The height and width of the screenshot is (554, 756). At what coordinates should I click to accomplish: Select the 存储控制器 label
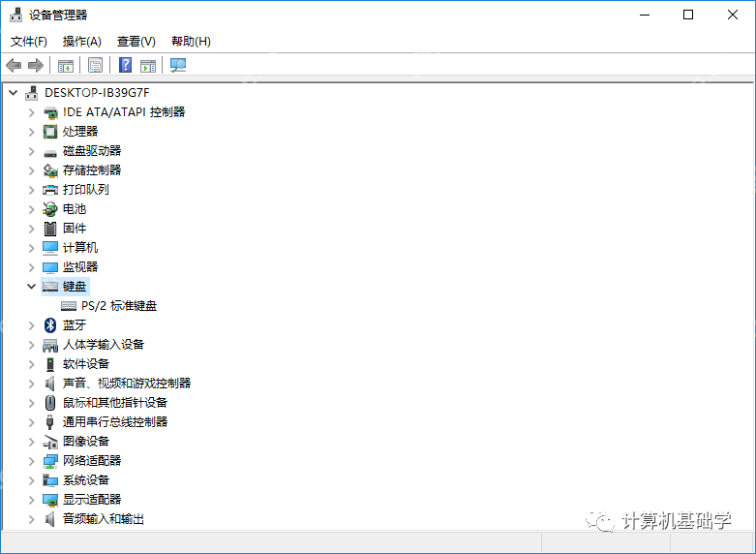click(x=92, y=170)
